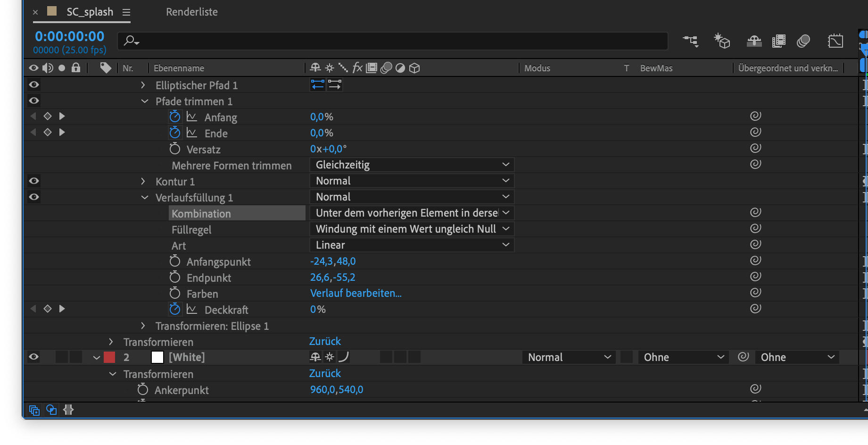Toggle the Frame Blending composition switch
Screen dimensions: 868x445
778,41
